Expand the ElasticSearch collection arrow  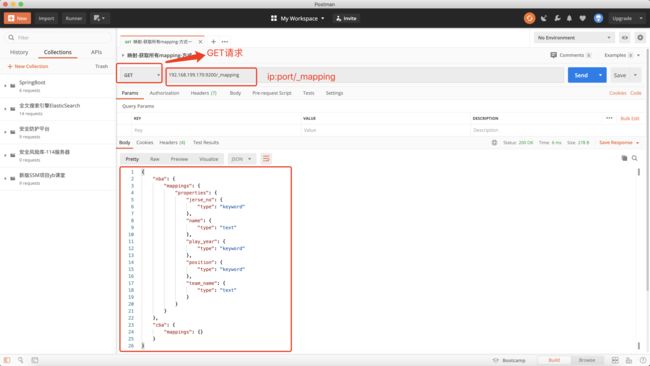(5, 109)
